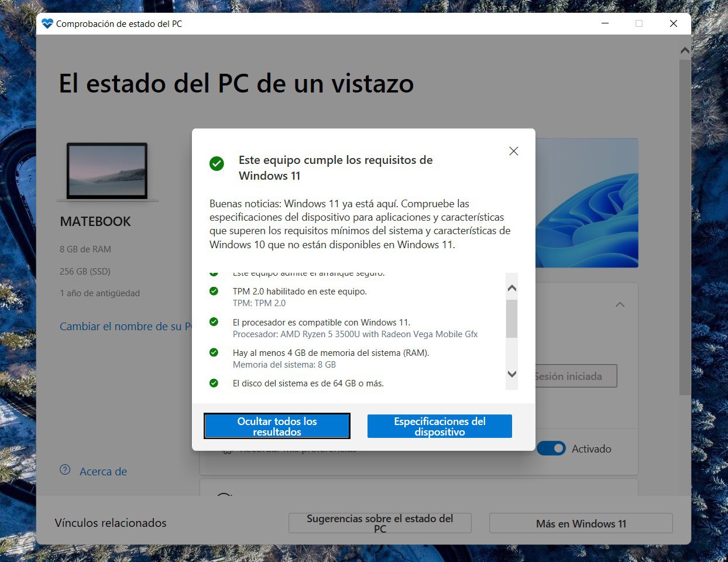
Task: Click the PC Health Check heart icon
Action: click(x=47, y=24)
